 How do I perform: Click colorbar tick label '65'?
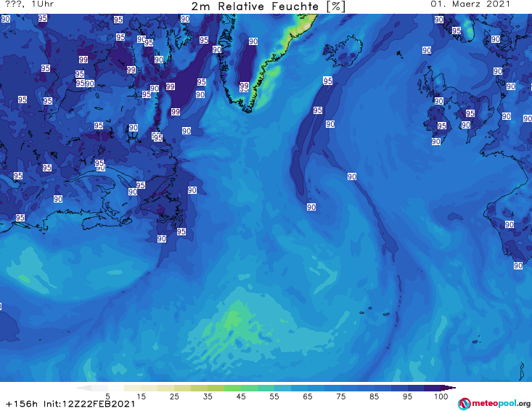[x=308, y=396]
